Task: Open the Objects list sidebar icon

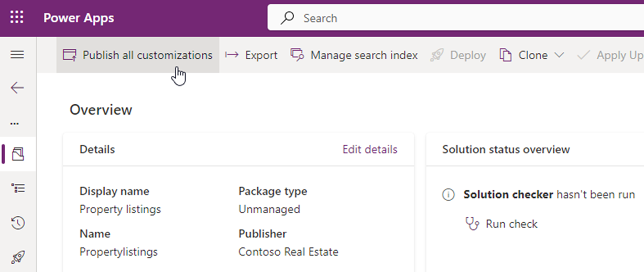Action: click(x=18, y=188)
